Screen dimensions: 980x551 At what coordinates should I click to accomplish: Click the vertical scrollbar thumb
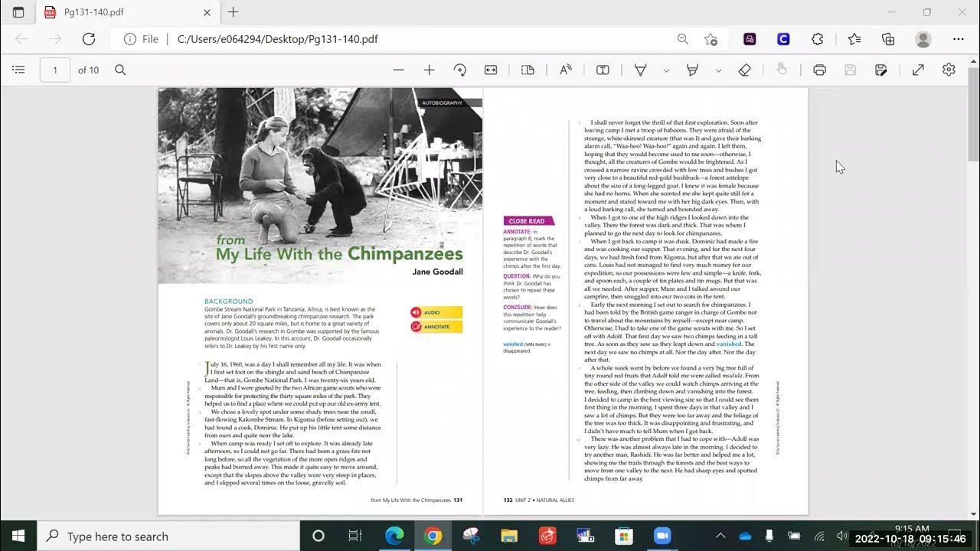(x=973, y=115)
